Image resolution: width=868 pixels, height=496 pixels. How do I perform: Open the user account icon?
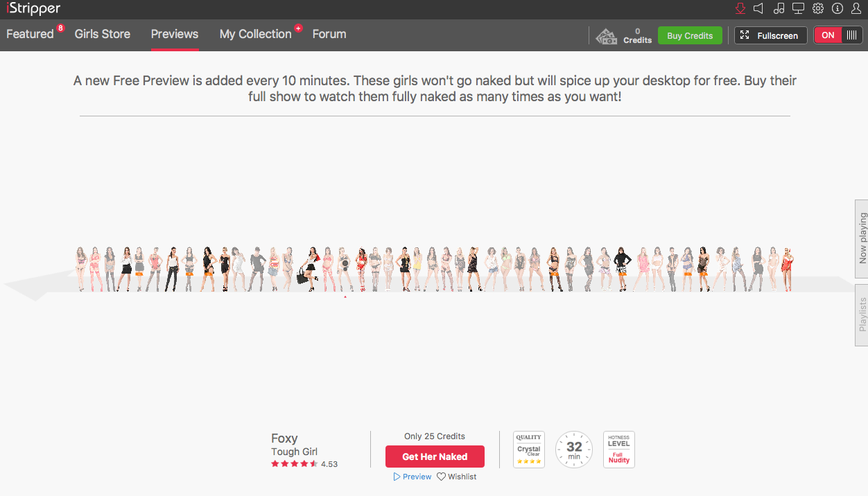point(856,9)
